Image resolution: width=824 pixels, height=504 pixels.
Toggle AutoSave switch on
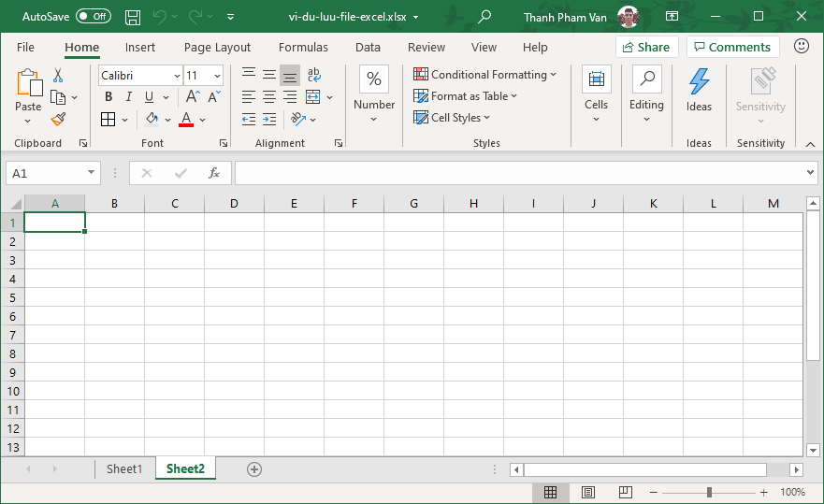[x=94, y=16]
